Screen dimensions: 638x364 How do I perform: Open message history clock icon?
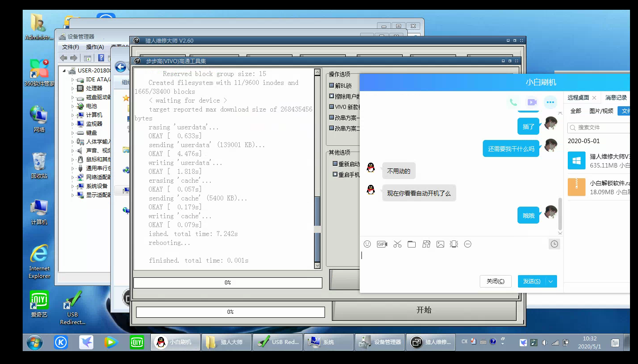[554, 244]
